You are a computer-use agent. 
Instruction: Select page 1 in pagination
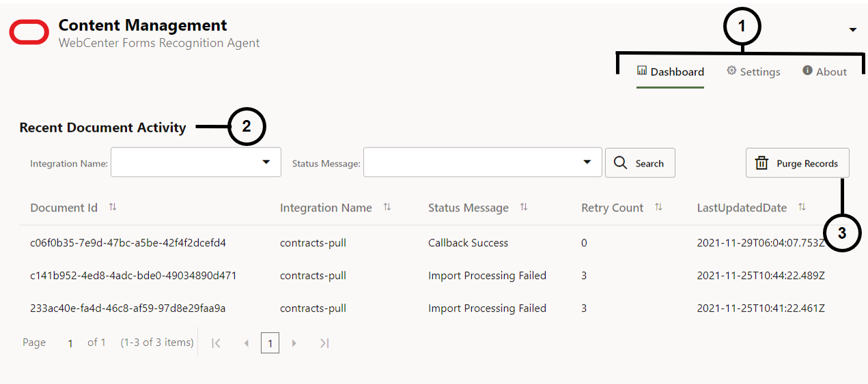(270, 343)
